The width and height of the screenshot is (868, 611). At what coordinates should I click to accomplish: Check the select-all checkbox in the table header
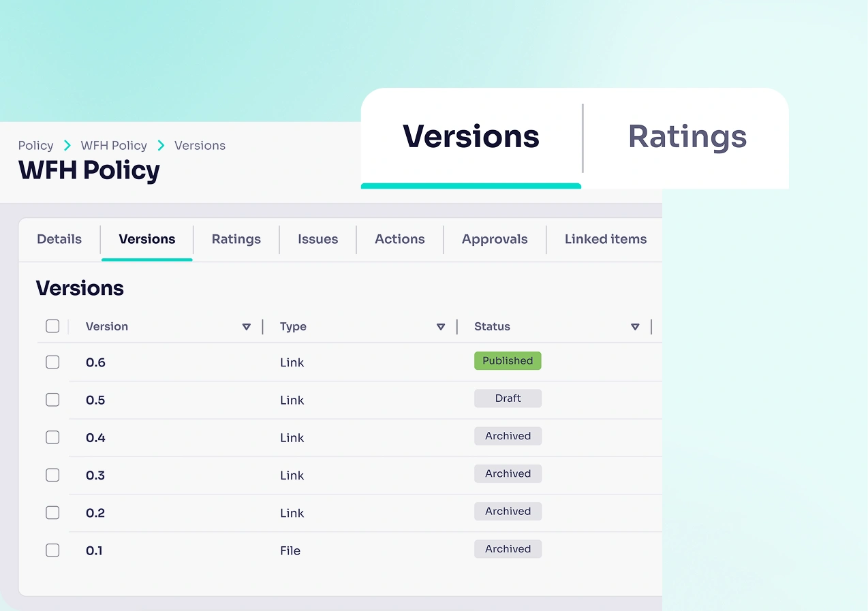pyautogui.click(x=52, y=326)
